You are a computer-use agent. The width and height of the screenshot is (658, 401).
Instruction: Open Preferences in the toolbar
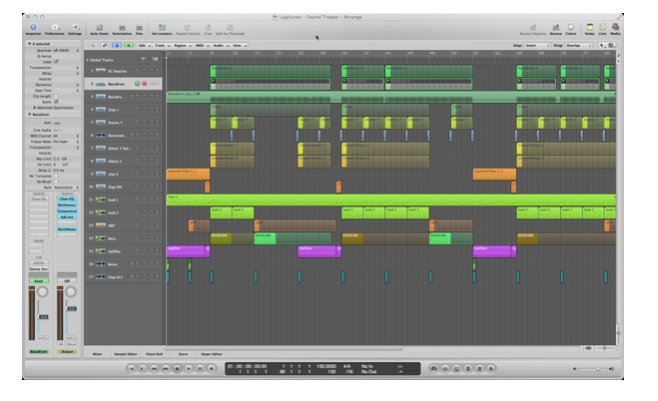(55, 27)
